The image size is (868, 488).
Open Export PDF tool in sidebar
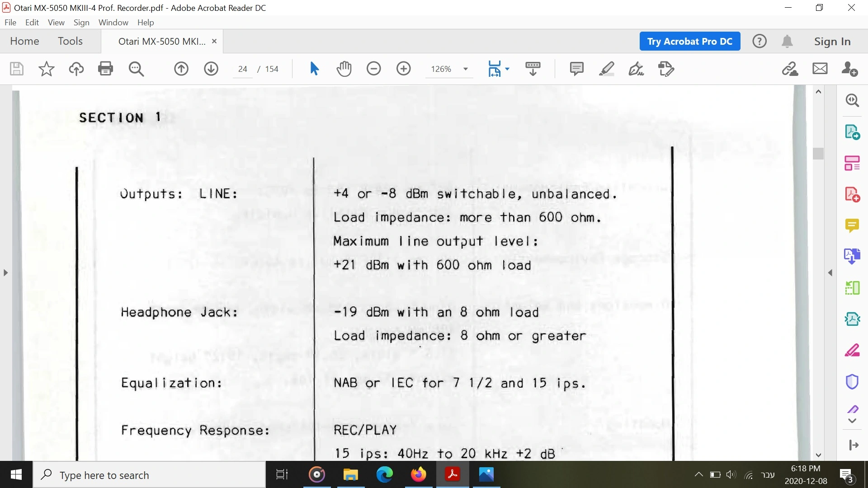point(852,132)
